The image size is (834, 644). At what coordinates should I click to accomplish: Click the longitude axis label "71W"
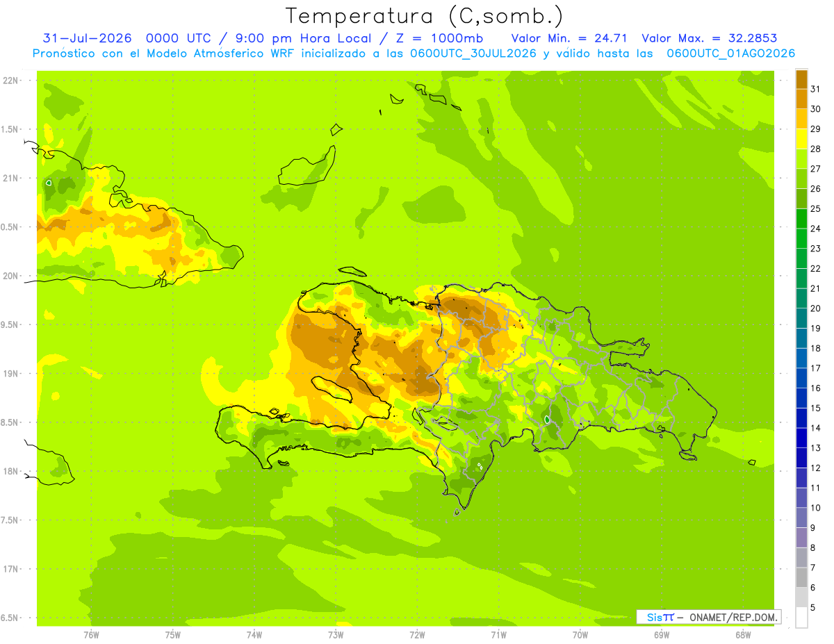498,634
